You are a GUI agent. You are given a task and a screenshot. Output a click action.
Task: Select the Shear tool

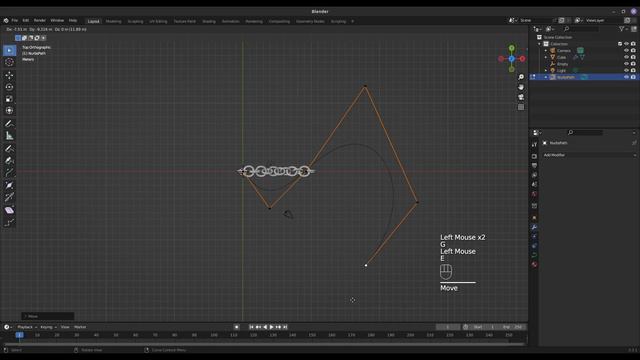pos(9,210)
